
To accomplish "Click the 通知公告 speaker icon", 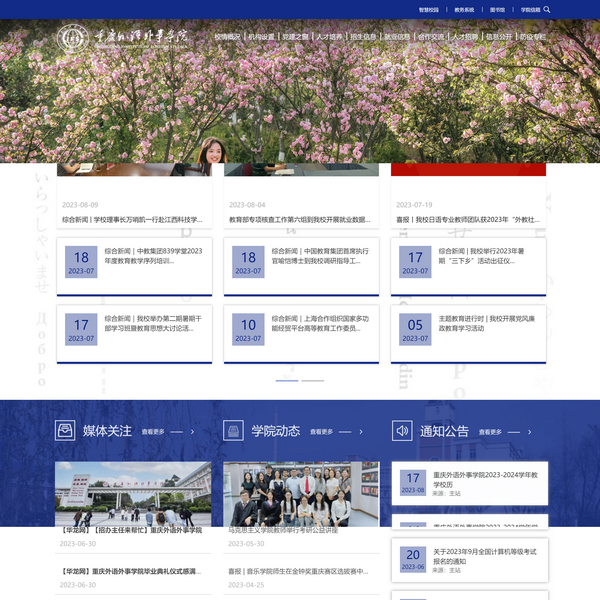I will click(402, 431).
